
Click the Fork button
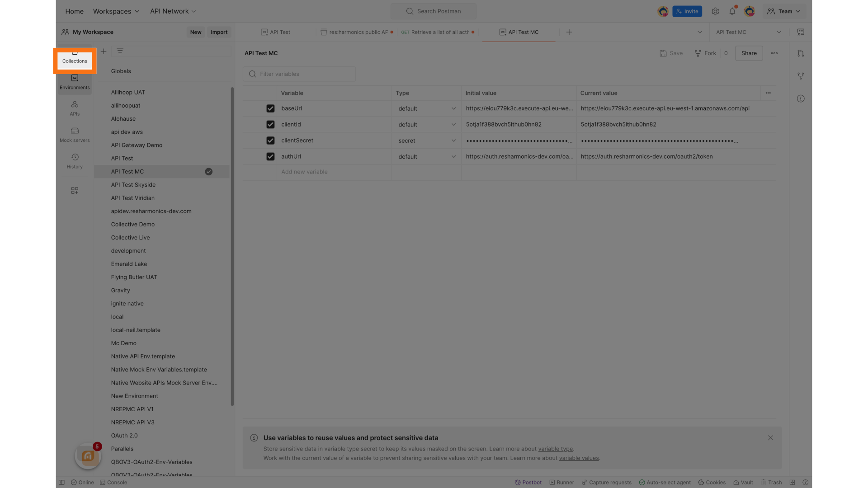[705, 53]
